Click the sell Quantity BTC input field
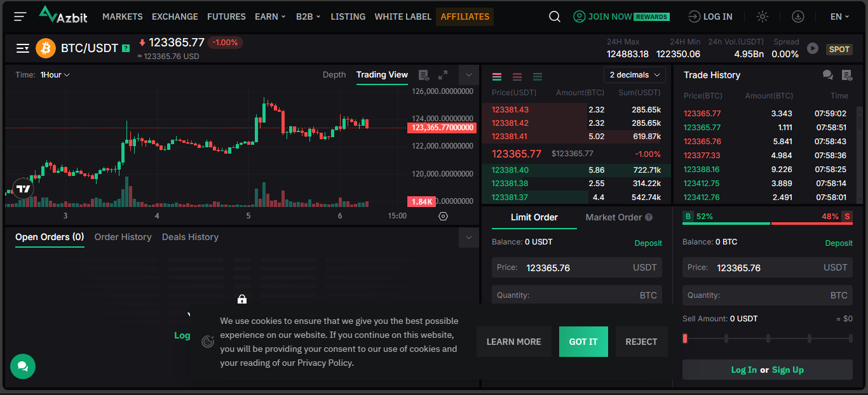Screen dimensions: 868x395 pyautogui.click(x=767, y=295)
